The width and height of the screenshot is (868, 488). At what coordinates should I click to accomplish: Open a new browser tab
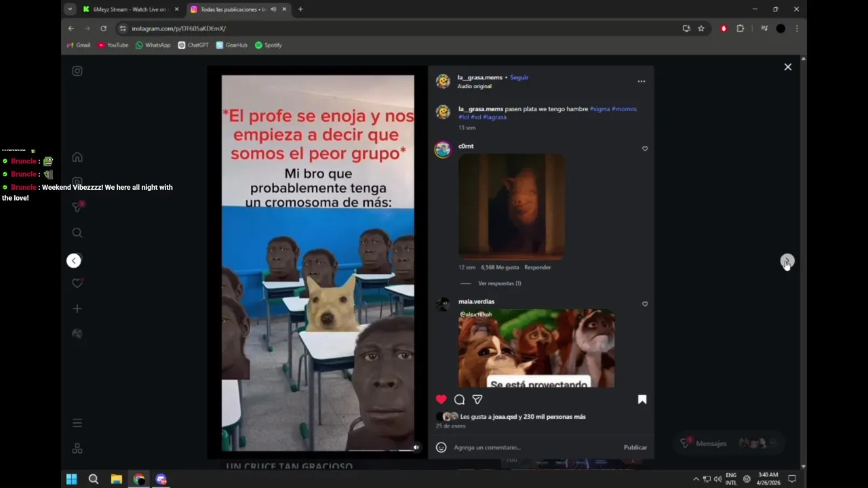300,9
